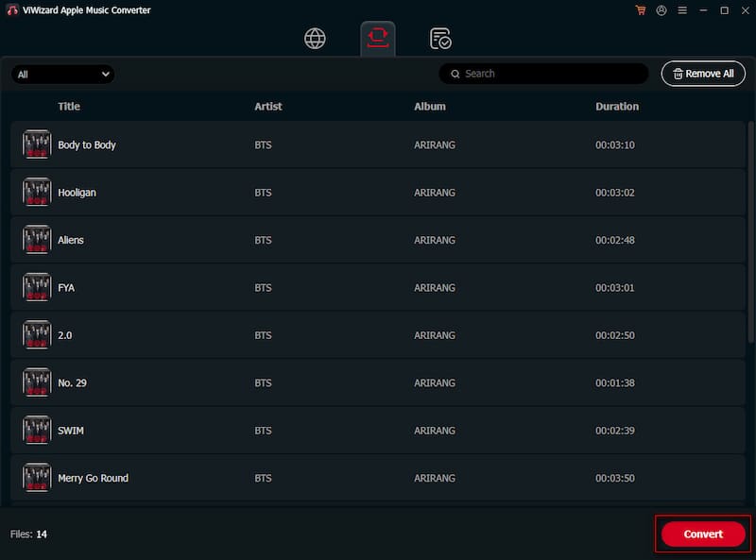This screenshot has width=756, height=560.
Task: Select Merry Go Round album thumbnail
Action: click(x=37, y=478)
